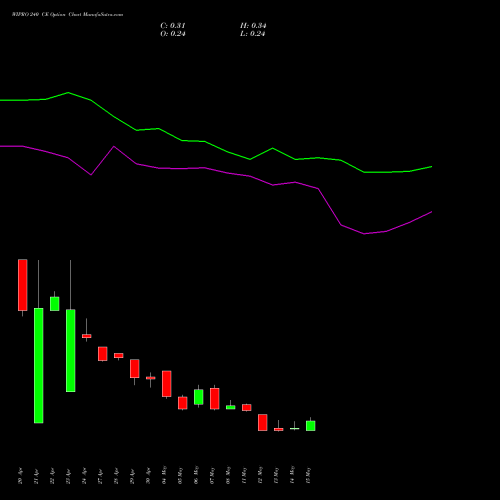This screenshot has width=500, height=500.
Task: Click the high value H: 0.34
Action: (253, 26)
